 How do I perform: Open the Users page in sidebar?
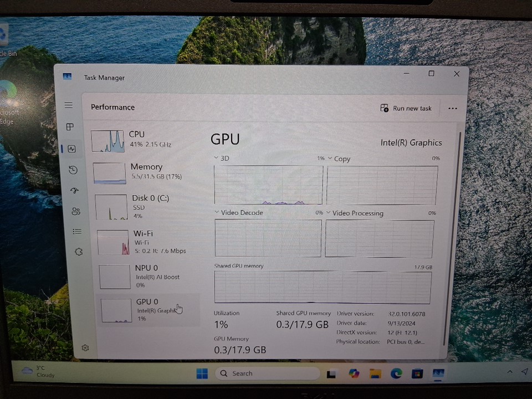coord(76,211)
